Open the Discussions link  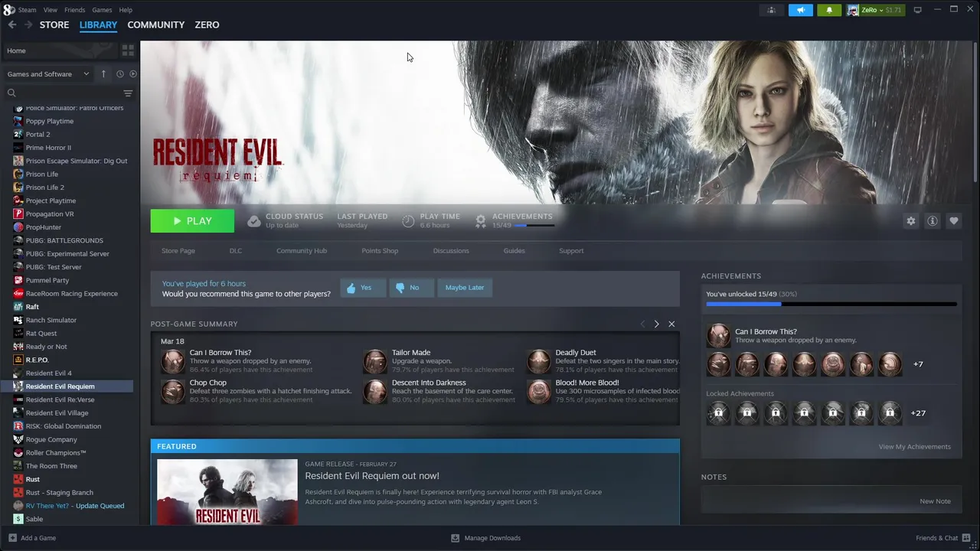tap(451, 251)
